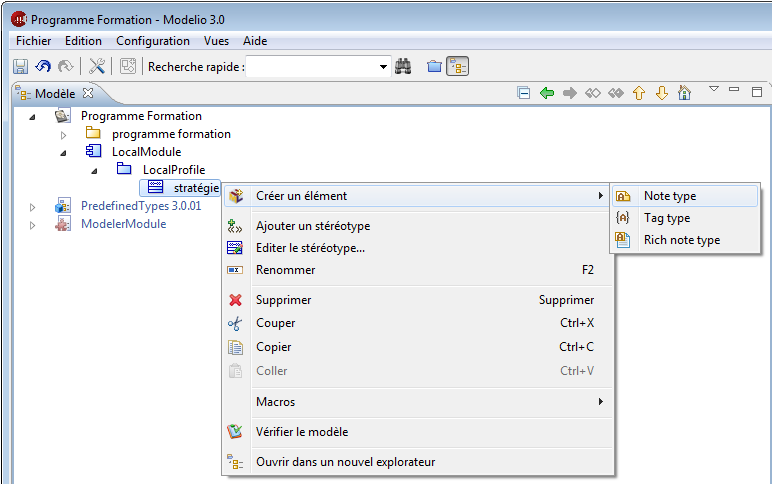This screenshot has height=484, width=772.
Task: Click the Redo toolbar icon
Action: click(65, 66)
